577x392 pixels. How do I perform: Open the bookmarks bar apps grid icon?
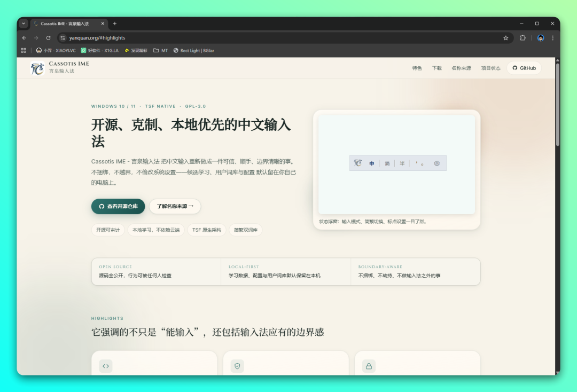coord(24,51)
